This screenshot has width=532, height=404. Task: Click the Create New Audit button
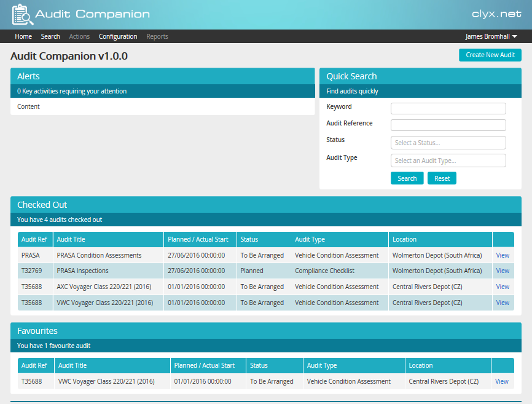490,55
